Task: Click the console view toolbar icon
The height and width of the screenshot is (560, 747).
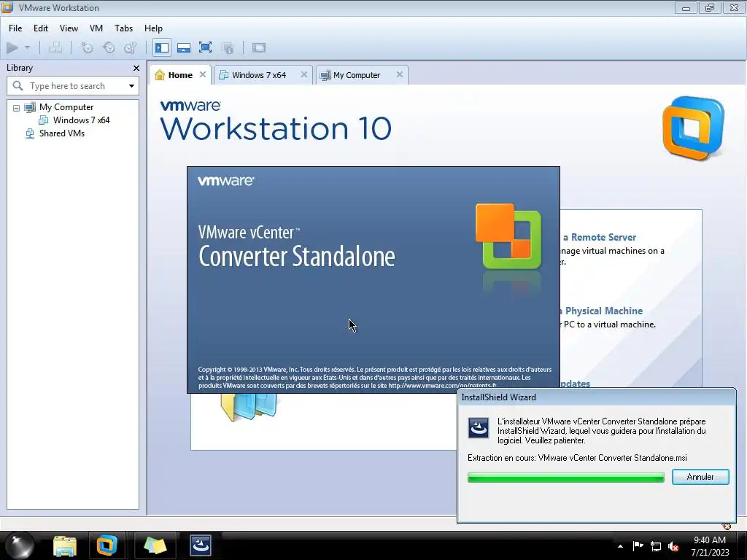Action: coord(259,47)
